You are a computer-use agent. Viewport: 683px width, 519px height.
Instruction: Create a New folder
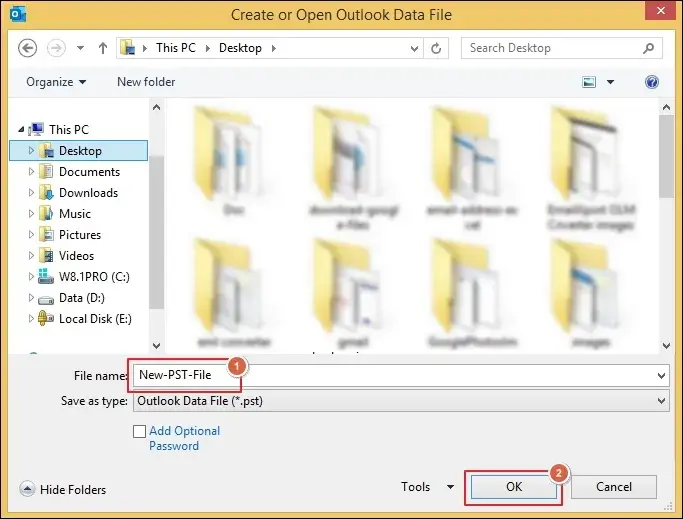coord(146,82)
